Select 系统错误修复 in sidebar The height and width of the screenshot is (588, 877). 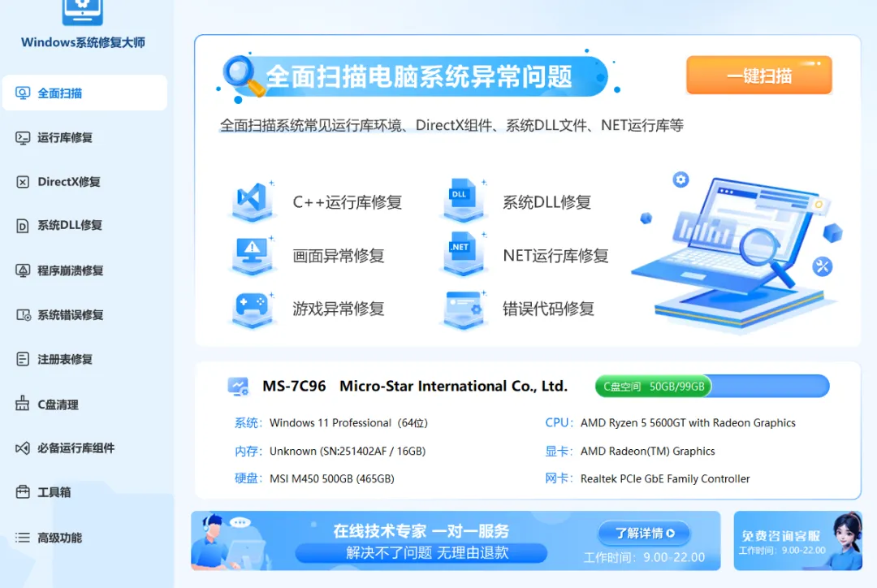(84, 315)
